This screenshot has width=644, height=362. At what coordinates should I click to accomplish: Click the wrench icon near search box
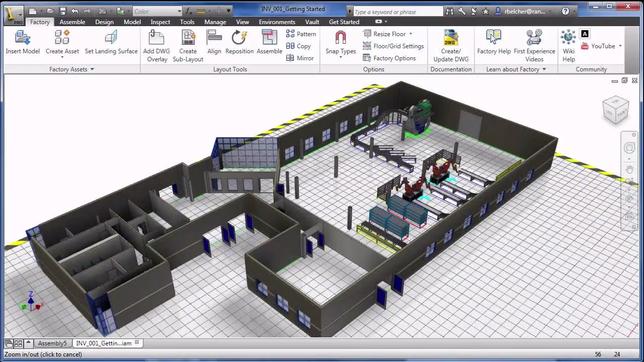[x=462, y=11]
